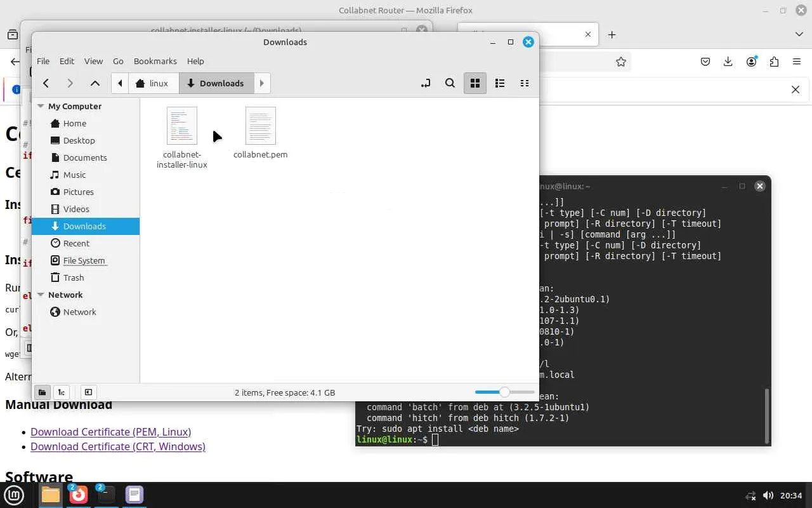Select the collabnet.pem file

coord(261,133)
